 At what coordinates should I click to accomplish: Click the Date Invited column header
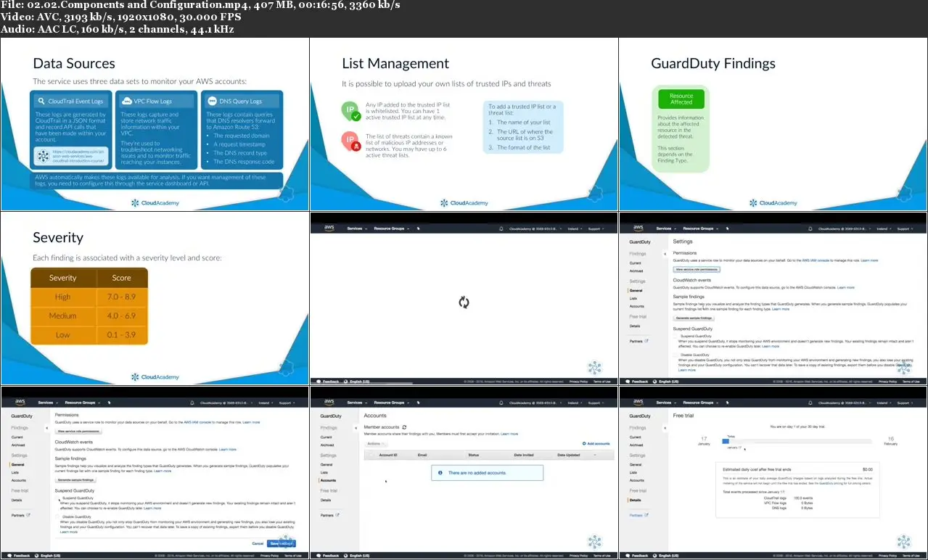point(524,455)
